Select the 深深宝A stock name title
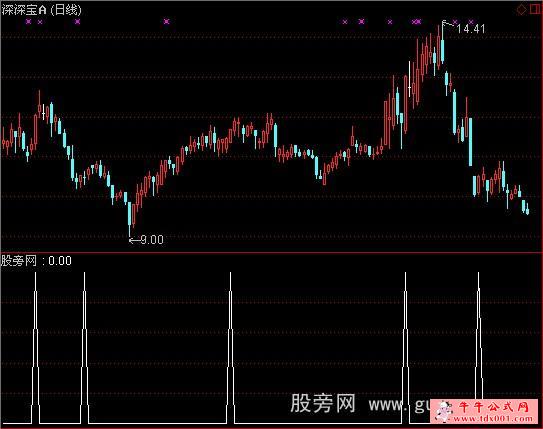This screenshot has width=543, height=429. [24, 10]
